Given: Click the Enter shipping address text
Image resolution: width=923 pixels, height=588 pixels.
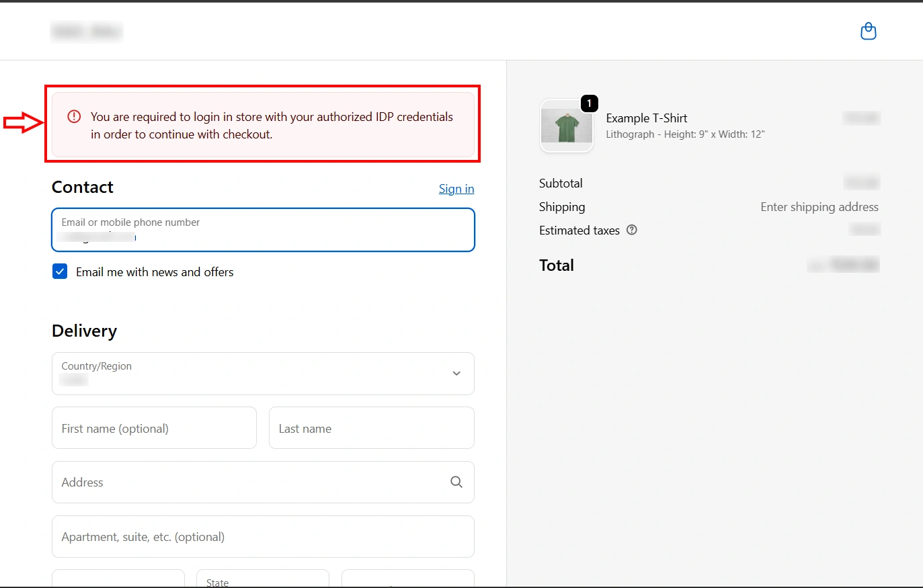Looking at the screenshot, I should pyautogui.click(x=819, y=206).
